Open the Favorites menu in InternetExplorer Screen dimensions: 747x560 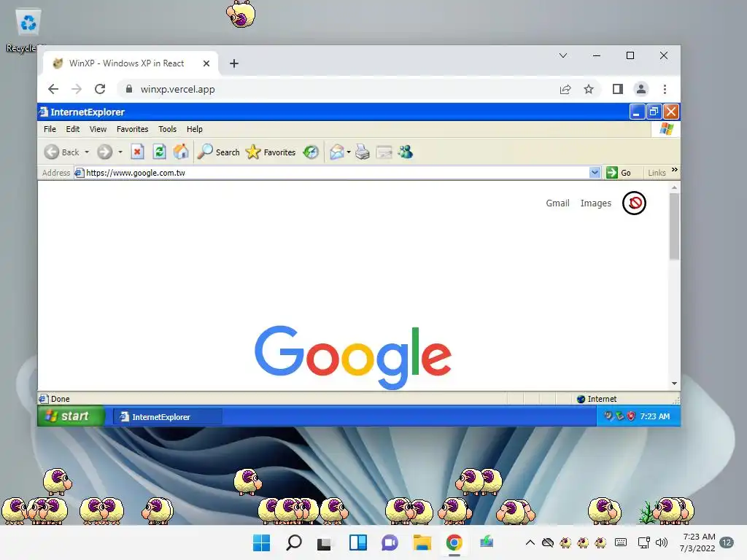(x=133, y=129)
